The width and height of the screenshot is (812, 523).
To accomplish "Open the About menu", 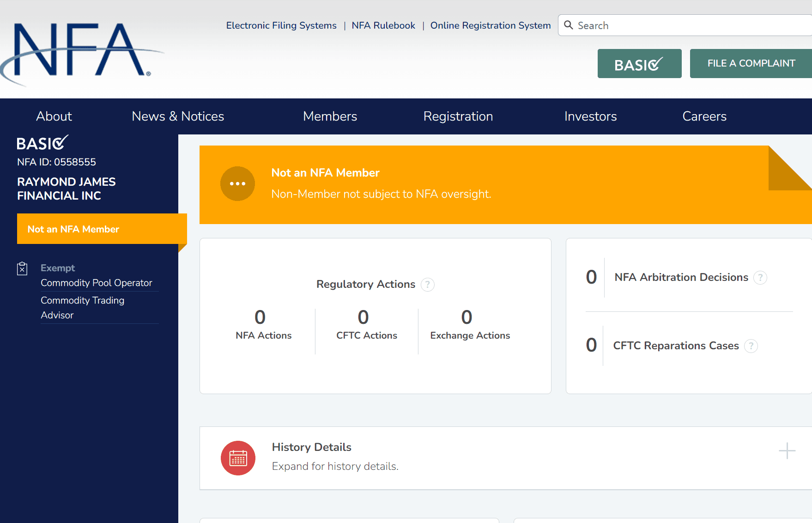I will [x=54, y=116].
